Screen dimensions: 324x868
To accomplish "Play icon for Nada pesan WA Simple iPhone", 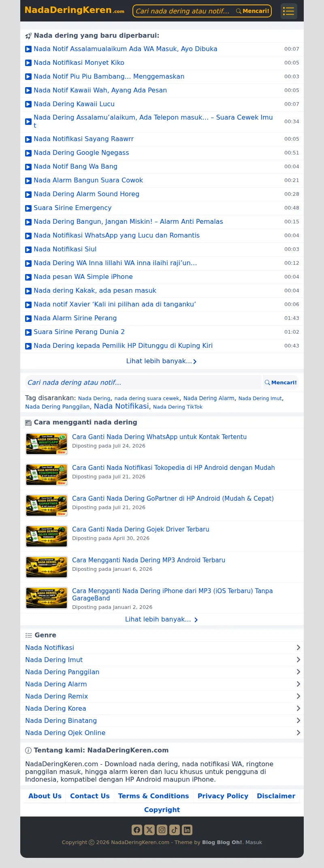I will (28, 277).
